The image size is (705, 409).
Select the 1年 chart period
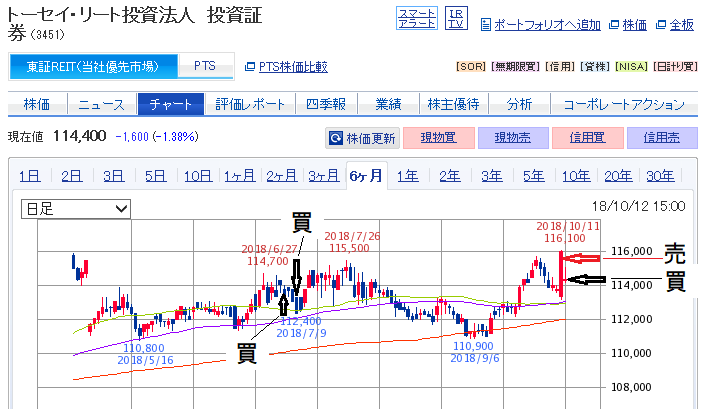(408, 176)
